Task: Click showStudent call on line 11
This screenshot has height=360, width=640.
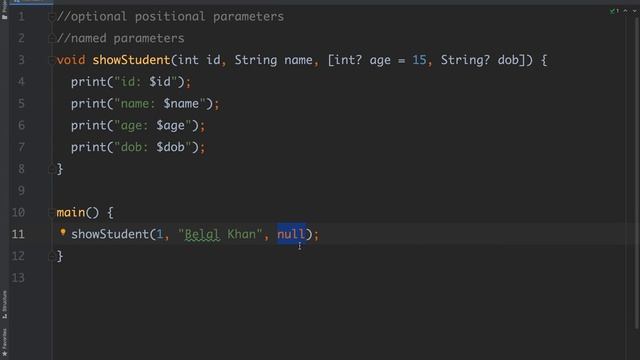Action: 110,234
